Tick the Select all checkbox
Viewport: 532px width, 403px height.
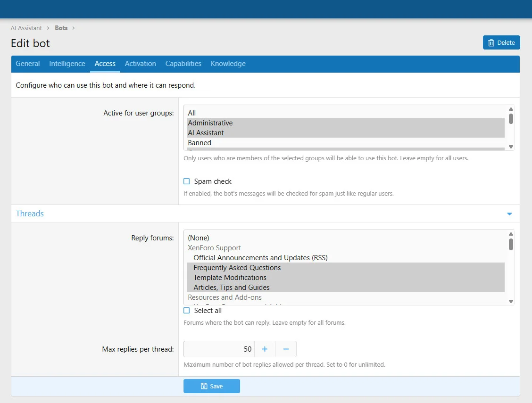187,311
